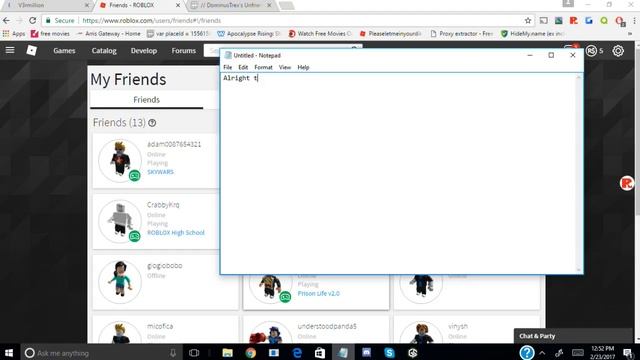Switch to the DominusTrex's browser tab
640x360 pixels.
[232, 5]
